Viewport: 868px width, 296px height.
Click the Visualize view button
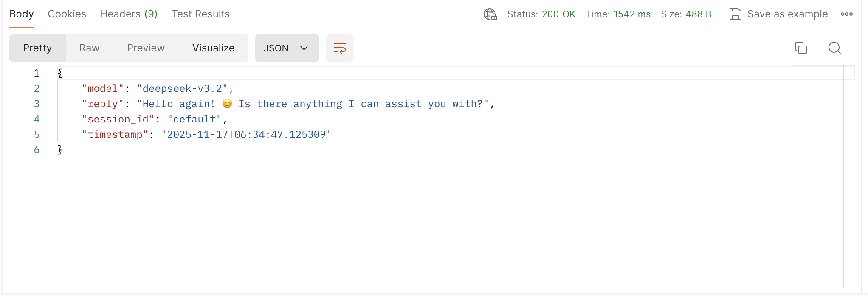[213, 48]
